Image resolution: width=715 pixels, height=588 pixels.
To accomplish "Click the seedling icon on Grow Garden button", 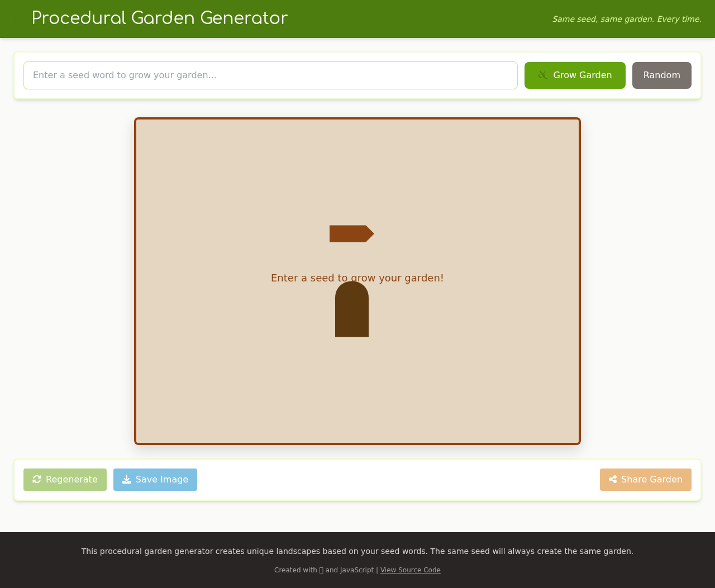I will (x=543, y=75).
